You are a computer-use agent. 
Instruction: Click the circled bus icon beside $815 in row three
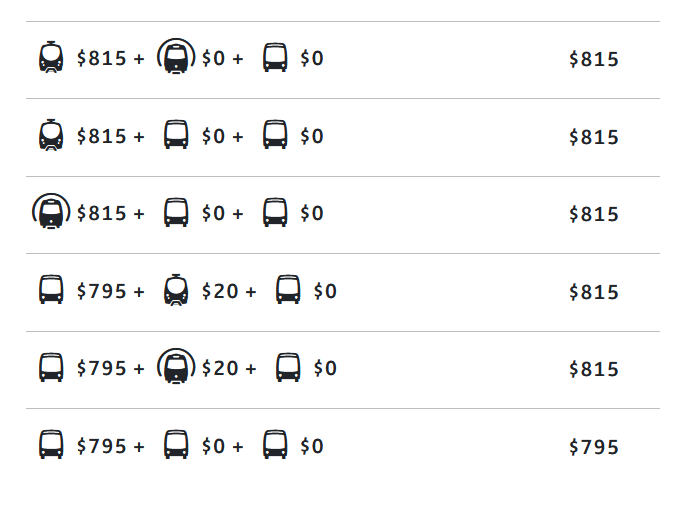pyautogui.click(x=51, y=212)
